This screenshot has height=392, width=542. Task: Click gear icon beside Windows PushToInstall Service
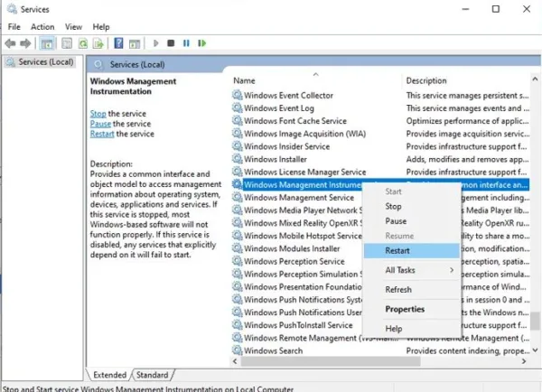click(237, 324)
